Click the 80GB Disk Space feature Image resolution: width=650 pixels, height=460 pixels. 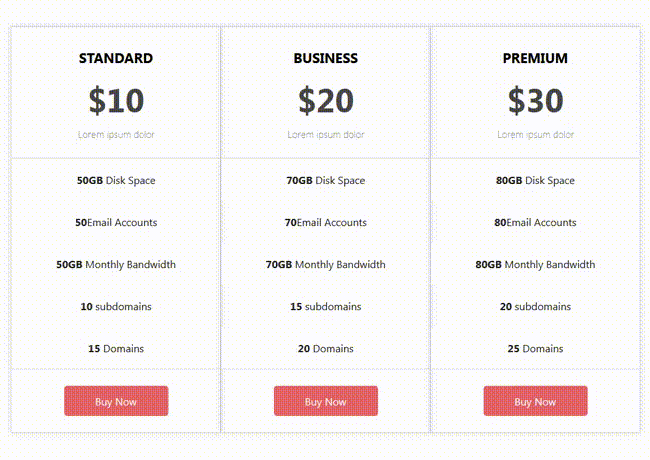[x=535, y=181]
